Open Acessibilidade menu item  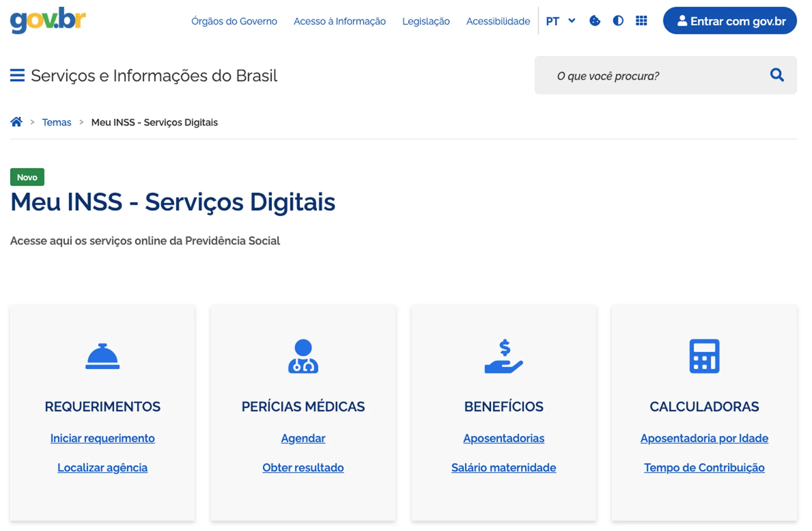coord(498,21)
